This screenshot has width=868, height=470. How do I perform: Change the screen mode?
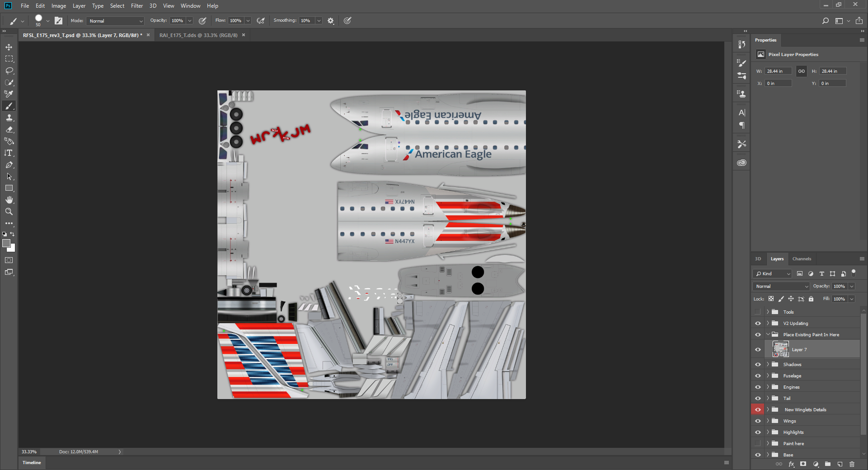point(9,272)
